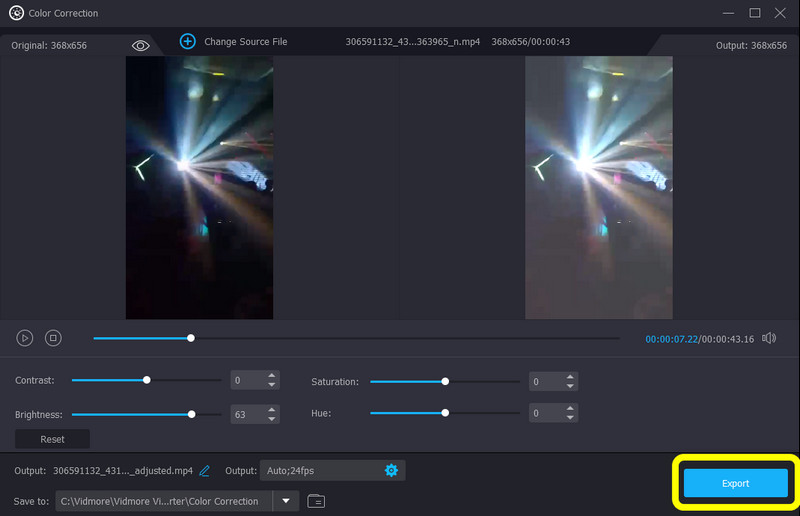The image size is (800, 516).
Task: Open output settings gear icon
Action: tap(391, 470)
